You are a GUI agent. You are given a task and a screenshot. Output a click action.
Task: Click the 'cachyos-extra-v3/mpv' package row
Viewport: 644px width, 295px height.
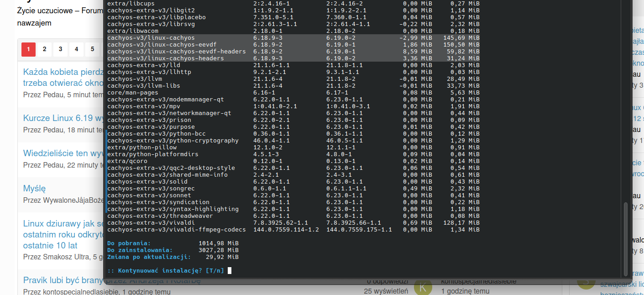(293, 106)
